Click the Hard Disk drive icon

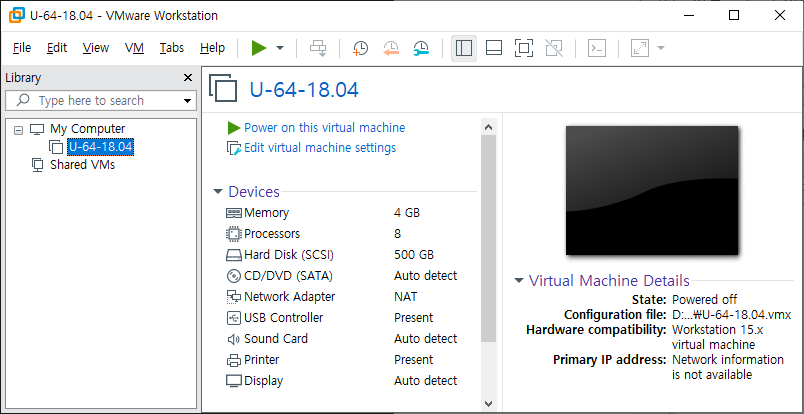point(234,255)
